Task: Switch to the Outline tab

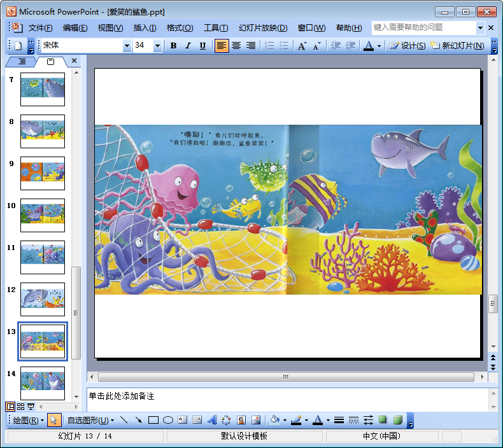Action: click(22, 61)
